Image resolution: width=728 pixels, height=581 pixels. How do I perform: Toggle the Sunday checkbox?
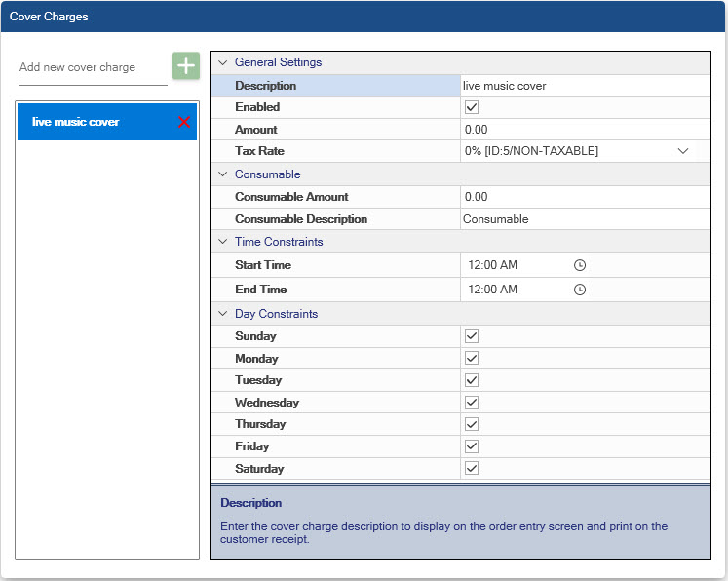(x=472, y=336)
